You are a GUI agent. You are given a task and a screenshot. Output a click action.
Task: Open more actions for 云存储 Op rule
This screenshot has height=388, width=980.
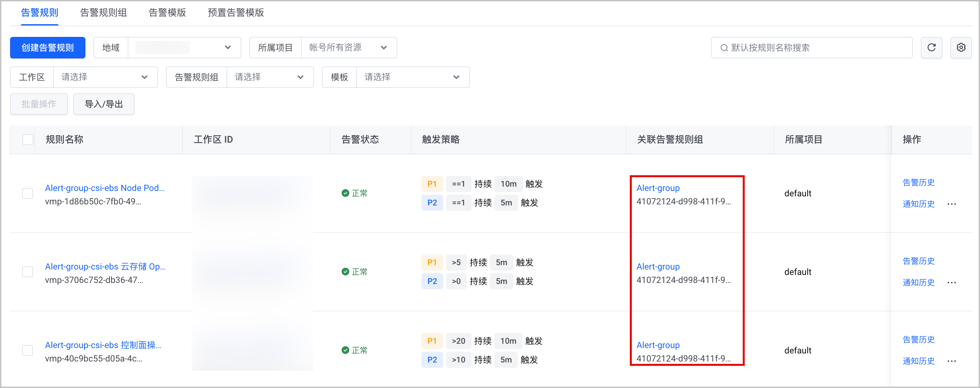tap(951, 283)
